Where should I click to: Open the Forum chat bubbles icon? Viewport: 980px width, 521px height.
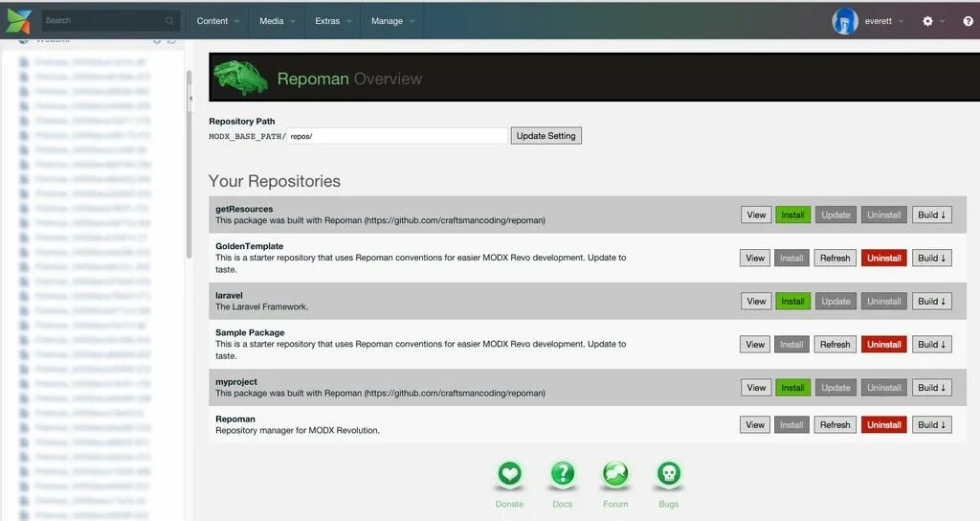point(615,473)
